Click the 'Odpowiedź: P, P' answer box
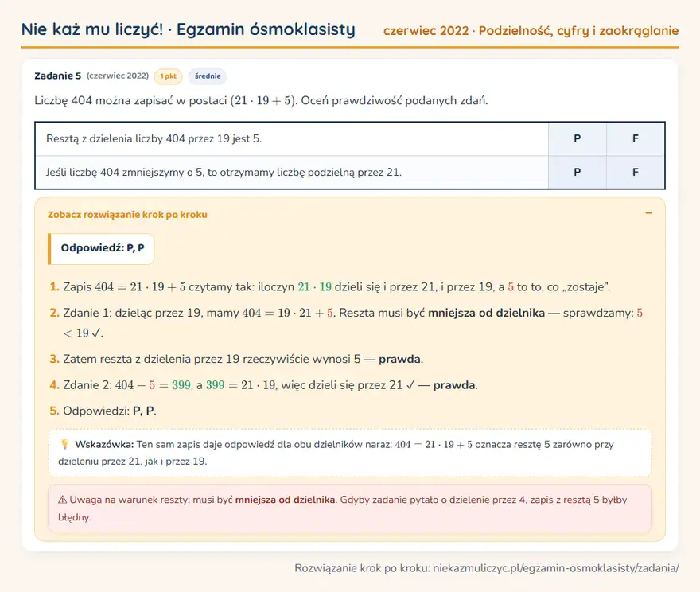Image resolution: width=700 pixels, height=592 pixels. (101, 248)
